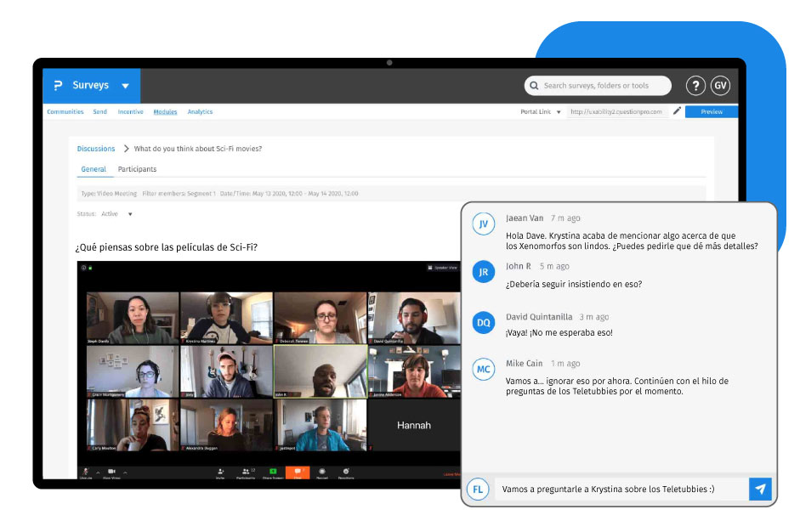Viewport: 800px width, 532px height.
Task: Toggle the Stop Video camera icon
Action: tap(111, 473)
